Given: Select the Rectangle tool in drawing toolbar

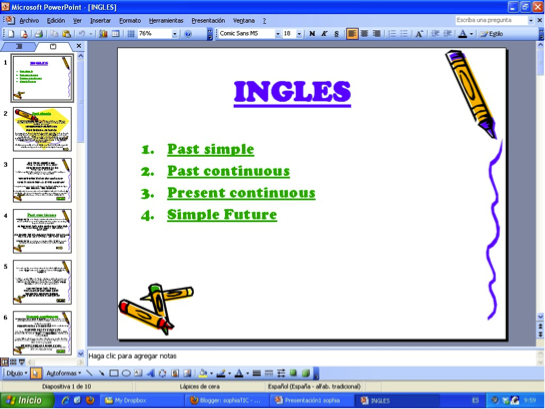Looking at the screenshot, I should [x=114, y=373].
